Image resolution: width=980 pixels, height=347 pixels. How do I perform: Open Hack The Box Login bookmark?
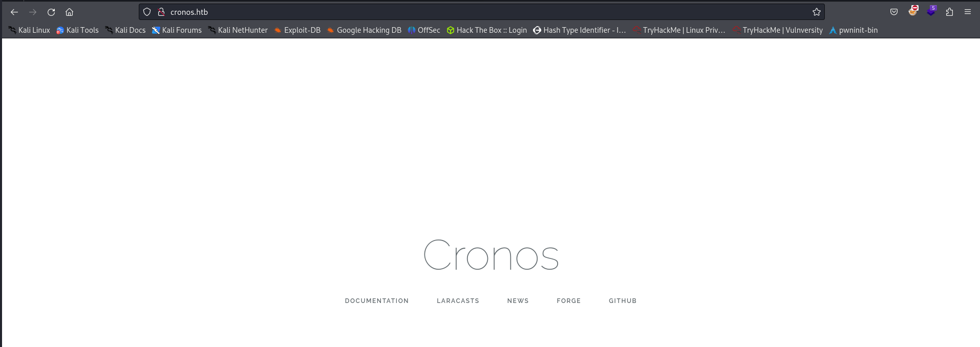486,30
